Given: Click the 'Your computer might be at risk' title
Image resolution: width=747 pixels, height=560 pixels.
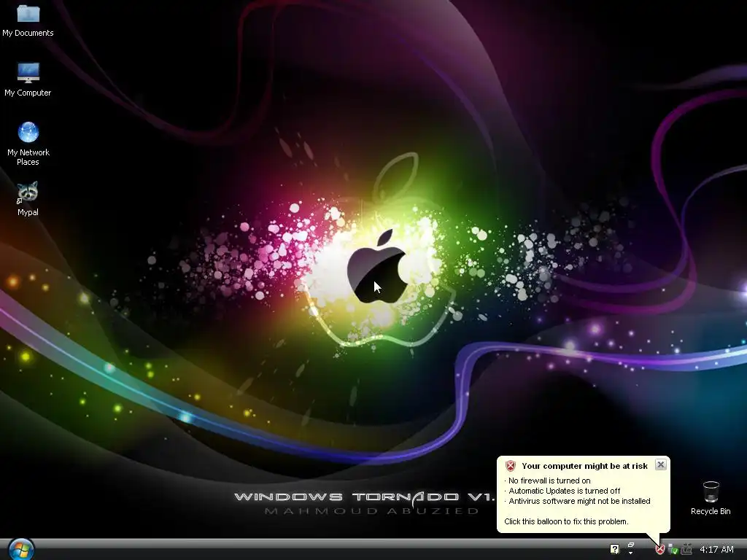Looking at the screenshot, I should (x=584, y=466).
